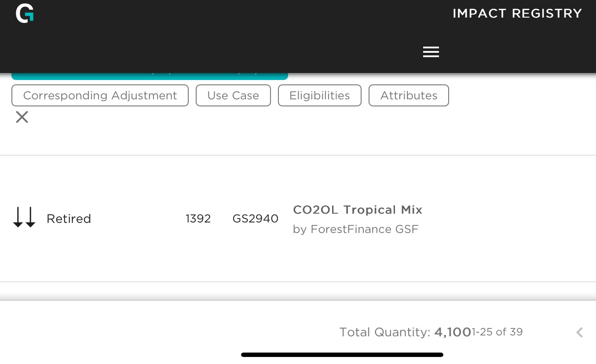
Task: Expand the Use Case filter
Action: [x=233, y=95]
